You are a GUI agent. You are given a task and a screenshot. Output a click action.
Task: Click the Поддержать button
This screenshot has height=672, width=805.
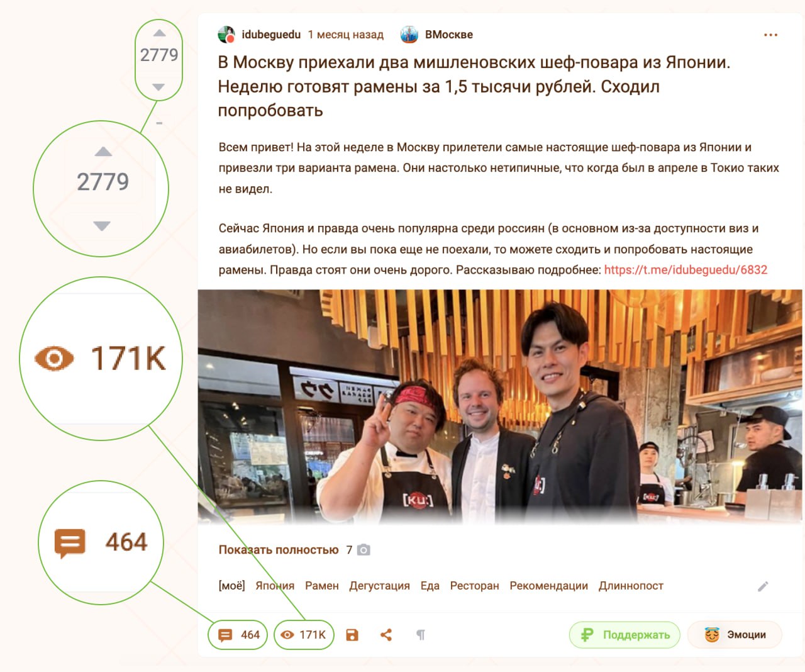coord(625,635)
